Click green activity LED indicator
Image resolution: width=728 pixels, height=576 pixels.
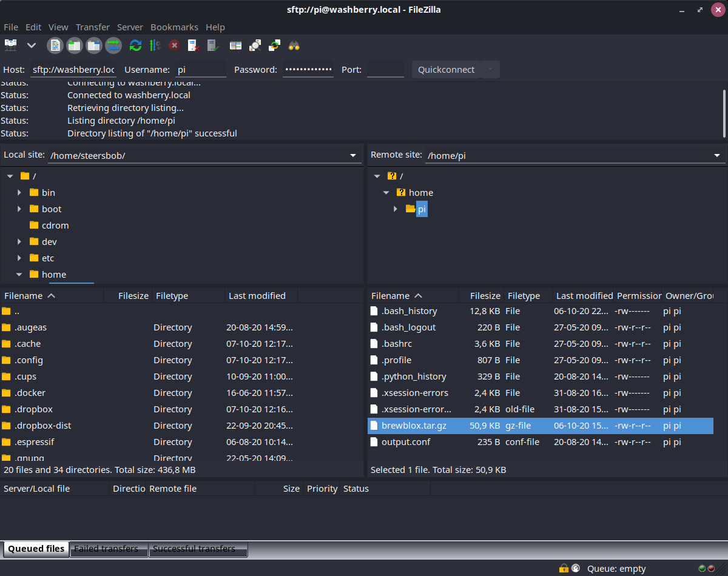(702, 568)
